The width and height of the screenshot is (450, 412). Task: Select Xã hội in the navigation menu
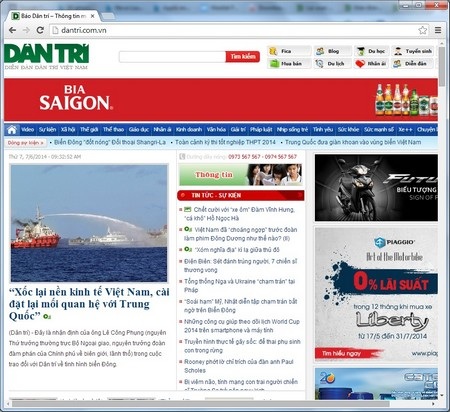click(x=68, y=130)
